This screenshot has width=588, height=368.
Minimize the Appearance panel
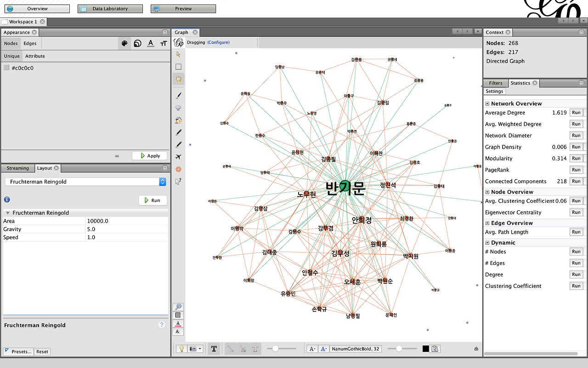coord(165,32)
